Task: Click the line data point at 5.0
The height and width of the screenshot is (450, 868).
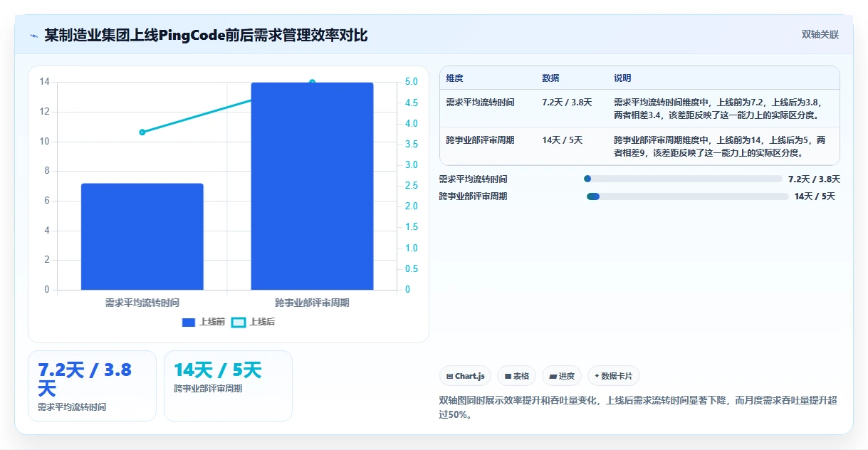Action: [312, 83]
